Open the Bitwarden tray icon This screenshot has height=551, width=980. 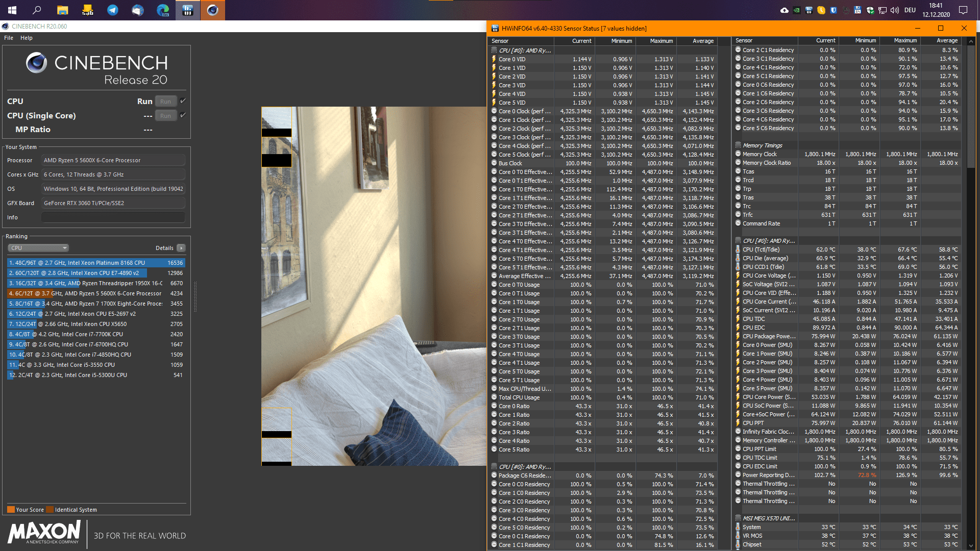[x=833, y=10]
